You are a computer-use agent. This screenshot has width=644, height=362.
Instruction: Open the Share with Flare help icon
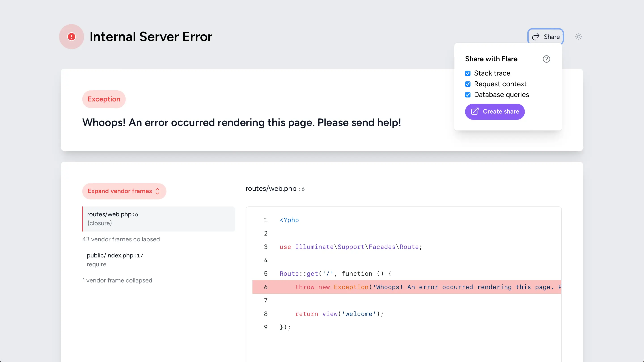547,59
